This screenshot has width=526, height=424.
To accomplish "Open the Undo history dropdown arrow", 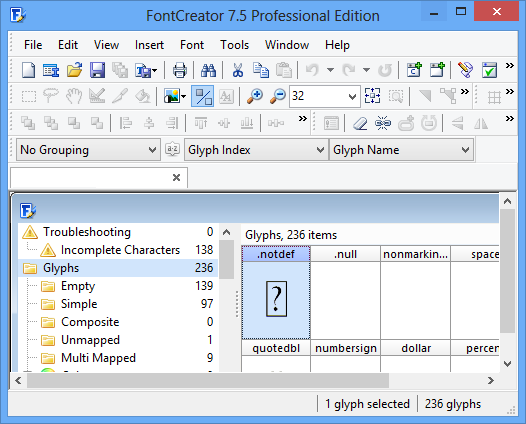I will pyautogui.click(x=330, y=70).
